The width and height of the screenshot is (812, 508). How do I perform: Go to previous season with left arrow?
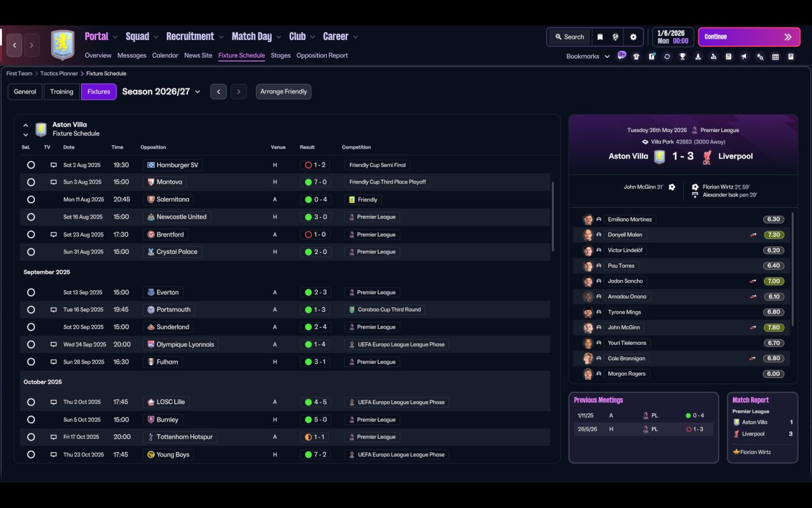tap(218, 91)
